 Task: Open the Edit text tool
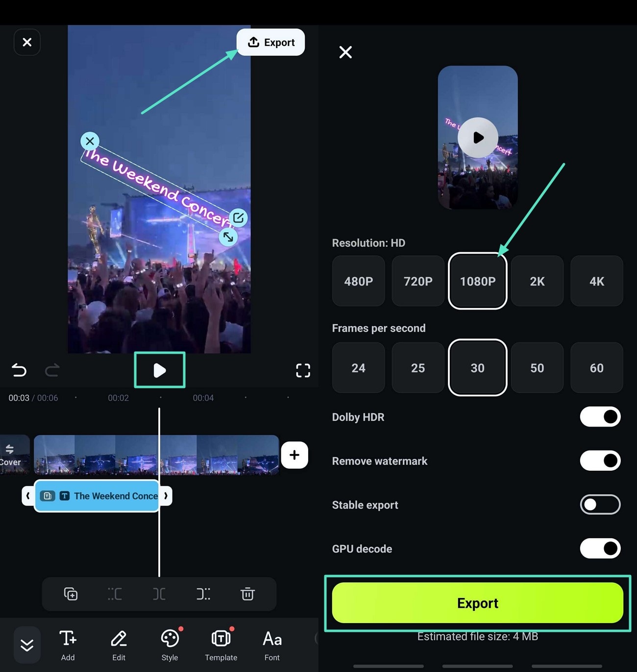click(x=119, y=646)
